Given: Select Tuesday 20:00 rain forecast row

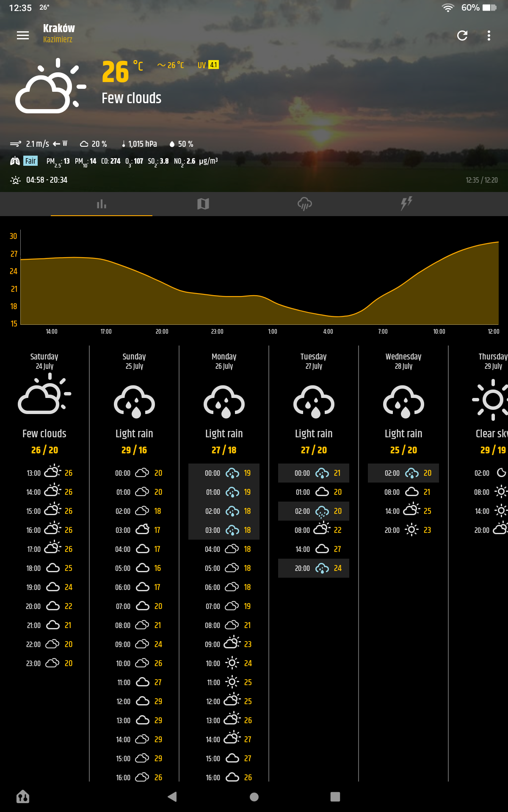Looking at the screenshot, I should click(x=314, y=568).
